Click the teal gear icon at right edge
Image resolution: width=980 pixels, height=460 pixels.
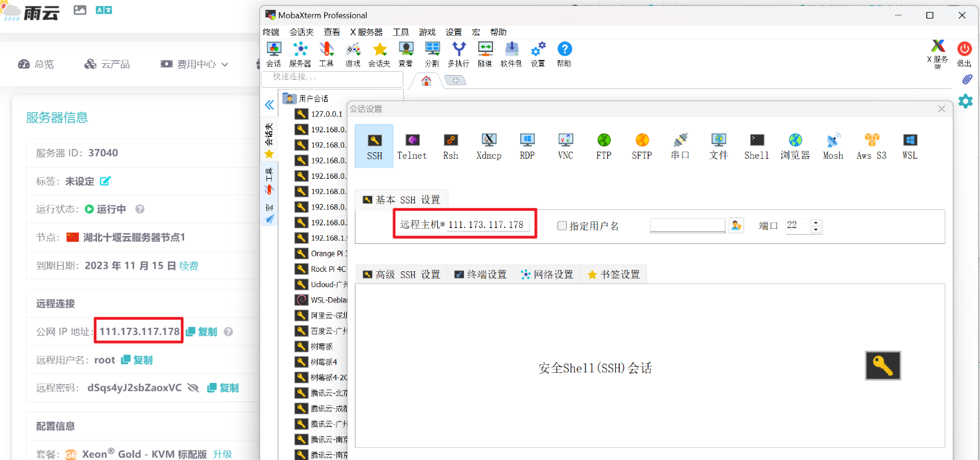965,101
